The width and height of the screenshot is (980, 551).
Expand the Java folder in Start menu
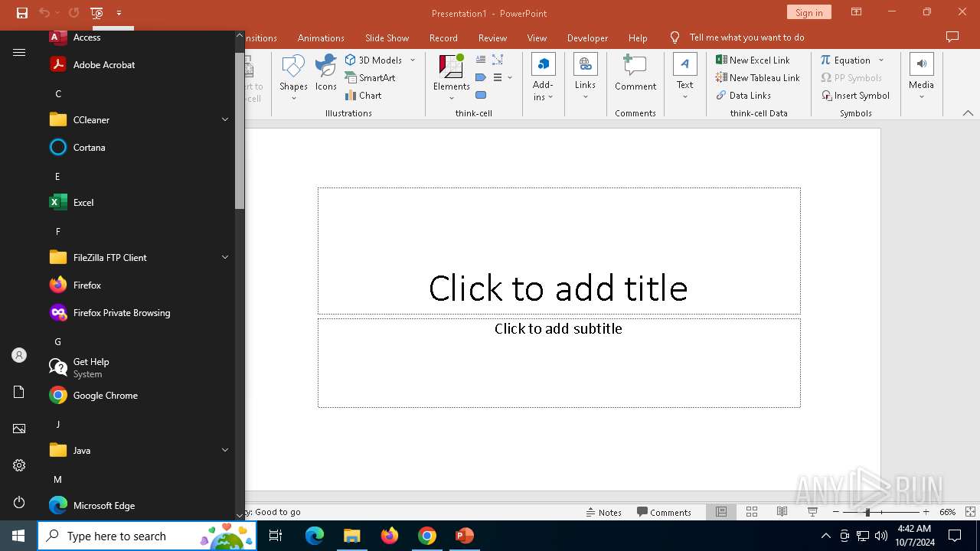[139, 450]
